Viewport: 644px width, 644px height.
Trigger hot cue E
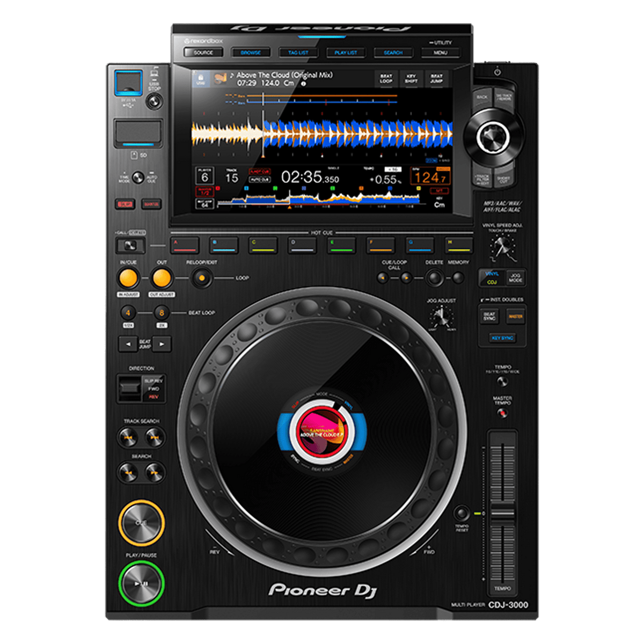pyautogui.click(x=341, y=245)
